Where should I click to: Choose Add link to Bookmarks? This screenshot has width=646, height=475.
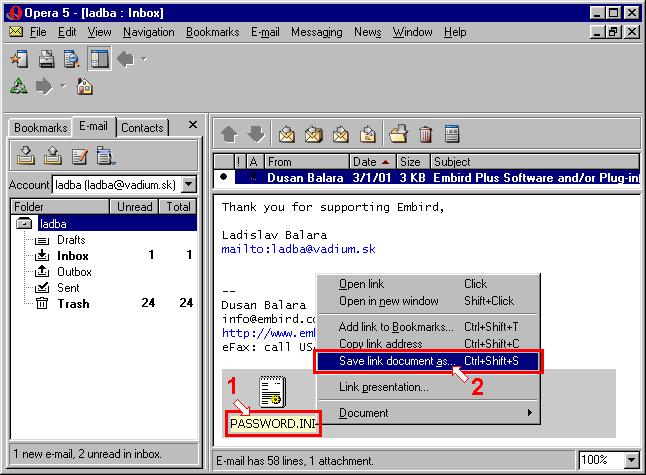(x=428, y=327)
